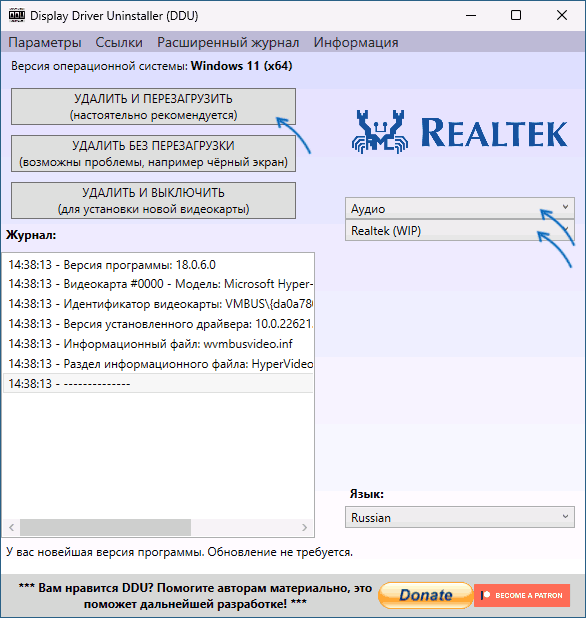Image resolution: width=586 pixels, height=618 pixels.
Task: Select the dashed separator log line
Action: pyautogui.click(x=158, y=383)
